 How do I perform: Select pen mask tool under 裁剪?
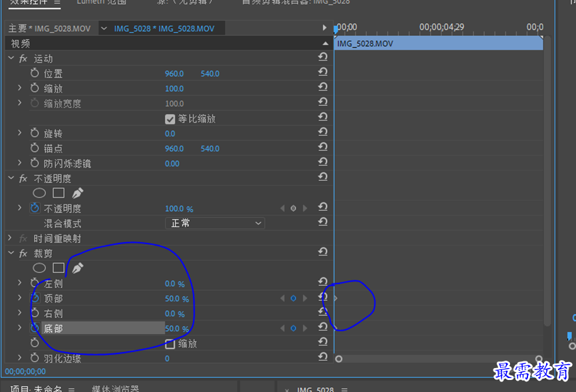click(x=77, y=268)
